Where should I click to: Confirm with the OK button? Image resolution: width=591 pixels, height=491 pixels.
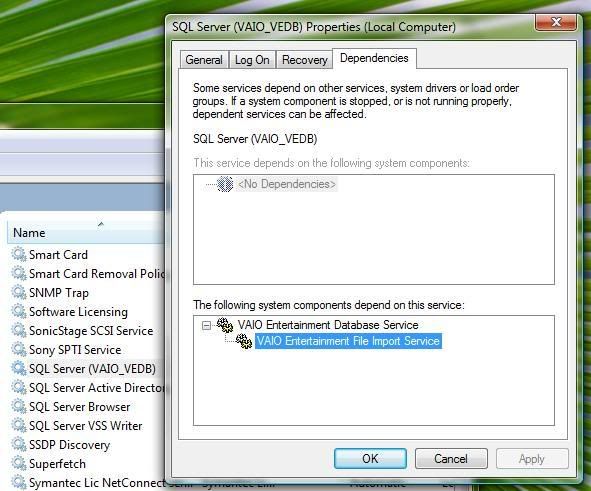pos(370,459)
